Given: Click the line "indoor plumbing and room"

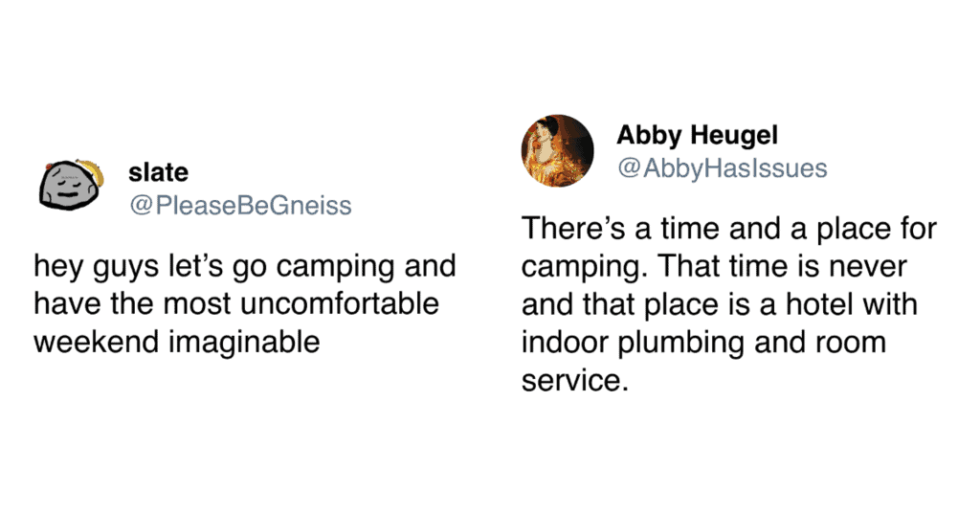Looking at the screenshot, I should point(703,342).
